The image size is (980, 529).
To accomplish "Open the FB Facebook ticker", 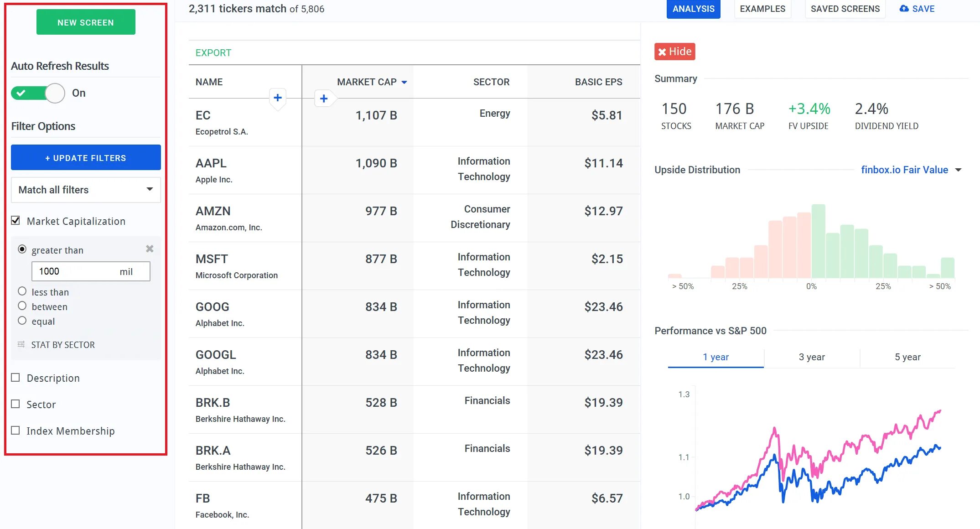I will [x=202, y=498].
